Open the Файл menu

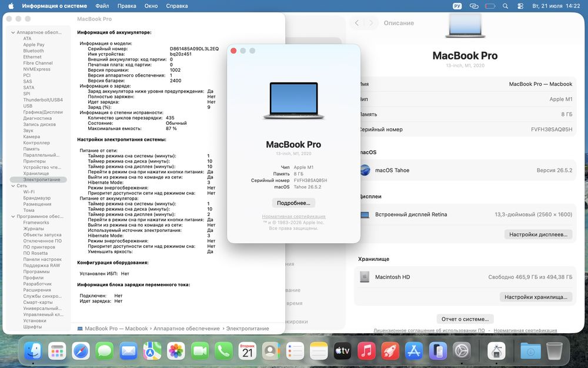(x=102, y=6)
